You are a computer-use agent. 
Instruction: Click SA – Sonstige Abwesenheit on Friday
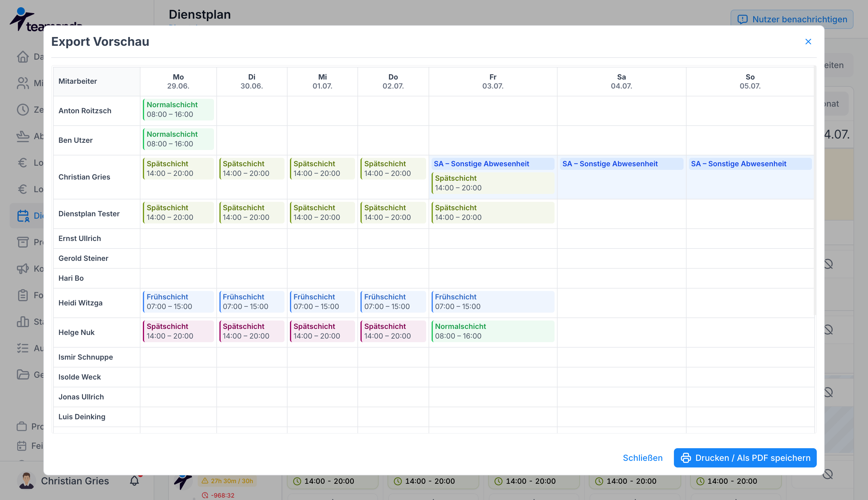click(493, 164)
